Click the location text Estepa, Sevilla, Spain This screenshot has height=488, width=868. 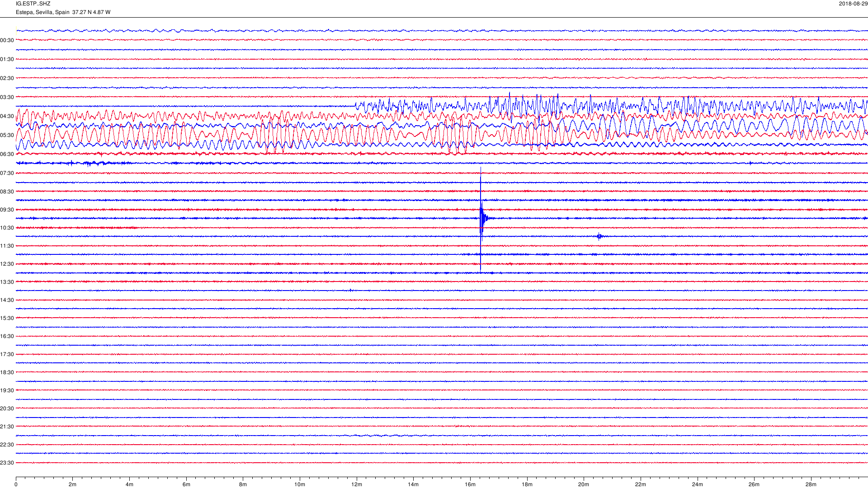(42, 12)
